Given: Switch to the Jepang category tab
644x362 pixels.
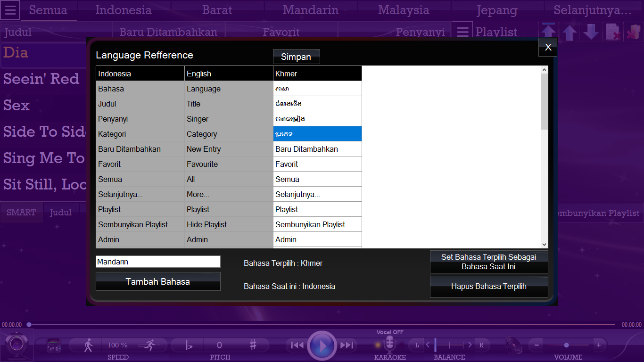Looking at the screenshot, I should 497,10.
